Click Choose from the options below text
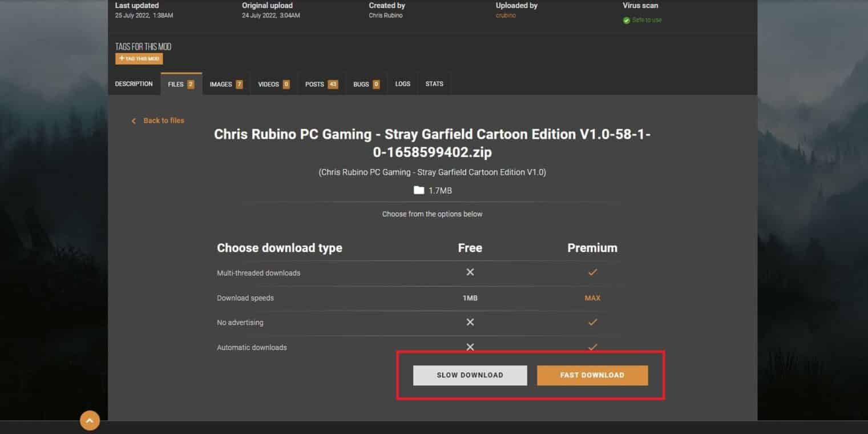The width and height of the screenshot is (868, 434). point(432,214)
